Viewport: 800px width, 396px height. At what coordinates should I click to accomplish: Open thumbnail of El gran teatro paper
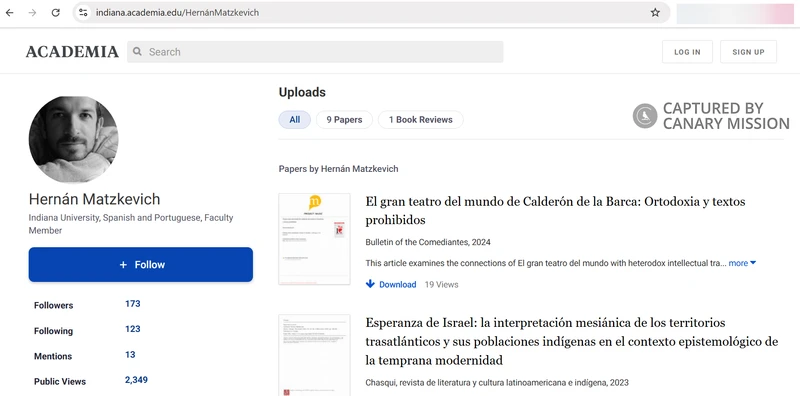314,239
